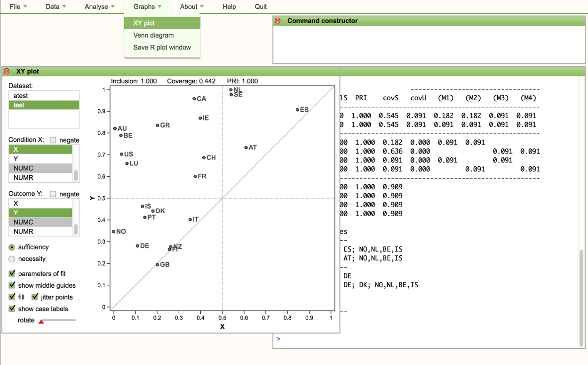Disable jitter points checkbox
Image resolution: width=588 pixels, height=365 pixels.
pyautogui.click(x=35, y=297)
